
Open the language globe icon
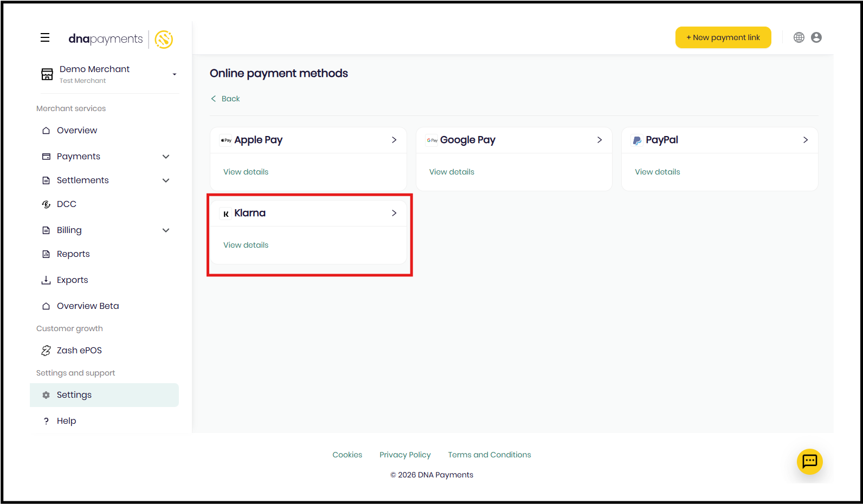(x=798, y=37)
